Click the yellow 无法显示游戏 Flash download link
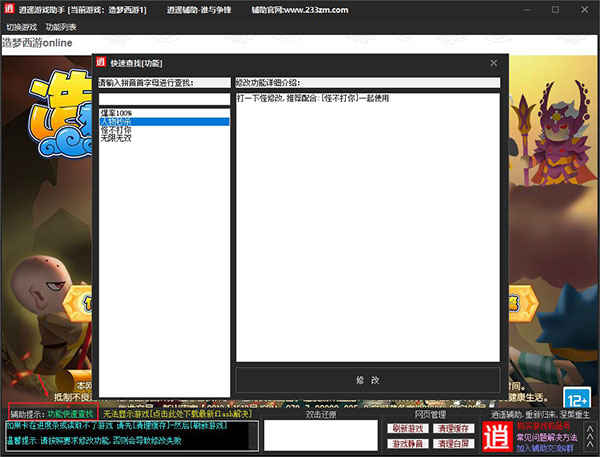Image resolution: width=600 pixels, height=457 pixels. pyautogui.click(x=178, y=414)
